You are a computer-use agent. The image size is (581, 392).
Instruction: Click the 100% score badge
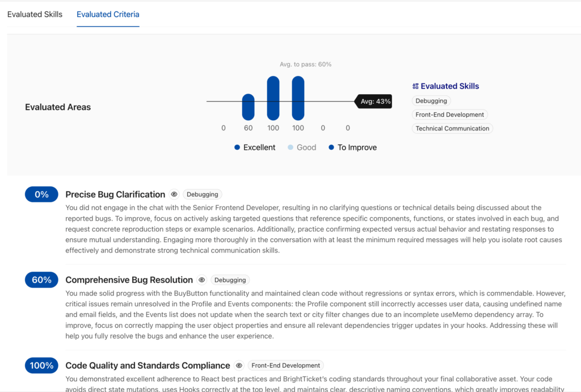(x=41, y=366)
